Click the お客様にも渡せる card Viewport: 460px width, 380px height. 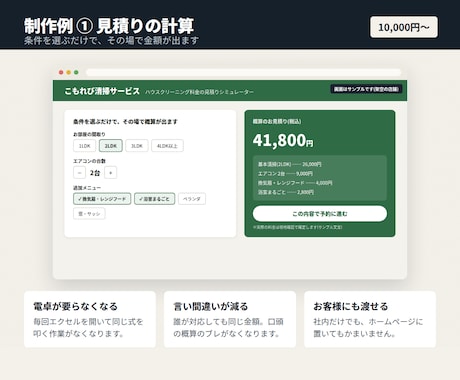(x=370, y=319)
